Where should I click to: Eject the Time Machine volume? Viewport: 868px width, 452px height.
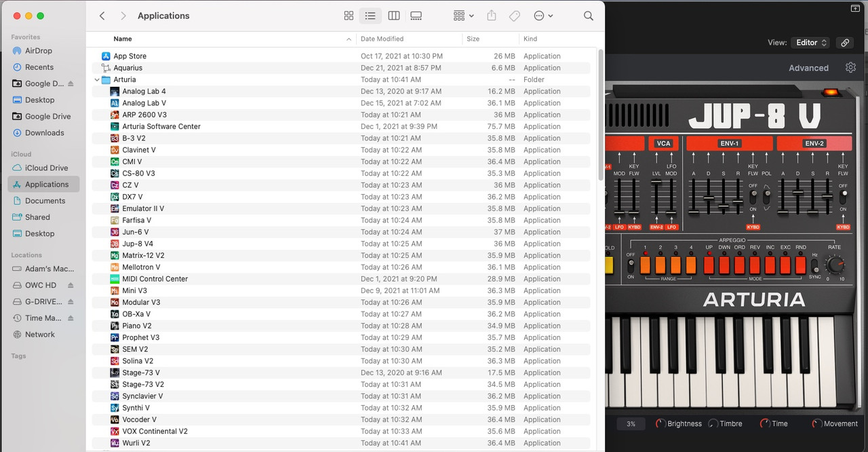[x=71, y=318]
